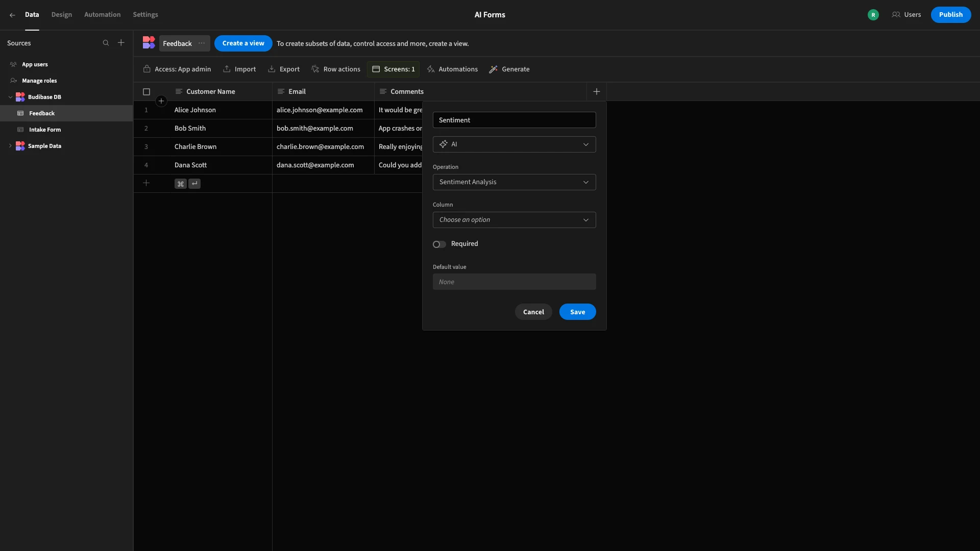Collapse the Budibase DB tree node

pos(10,97)
